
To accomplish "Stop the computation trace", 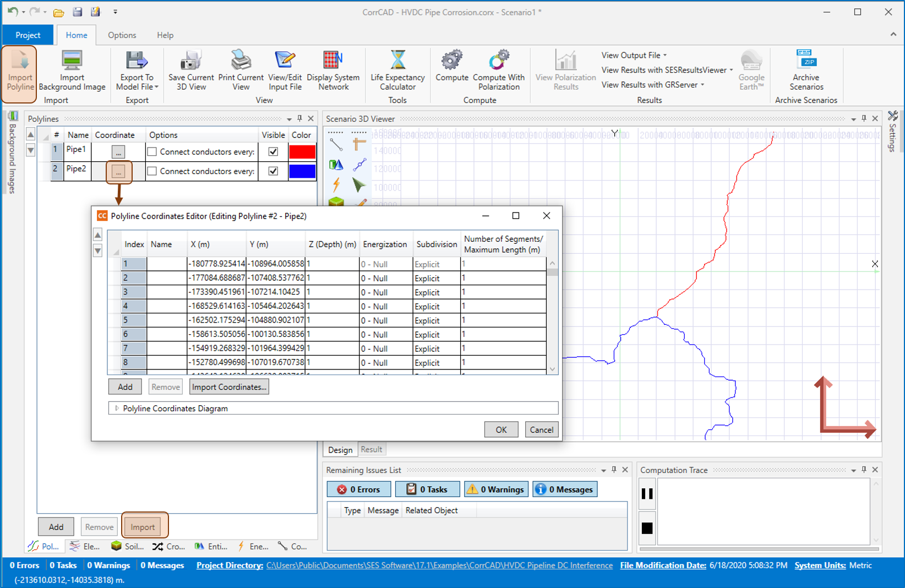I will point(647,529).
